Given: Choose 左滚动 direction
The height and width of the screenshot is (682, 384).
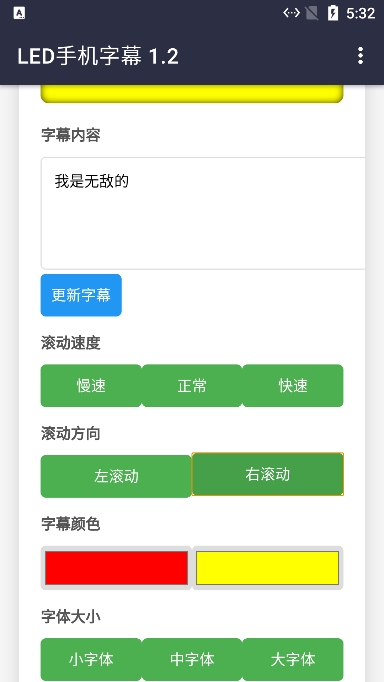Looking at the screenshot, I should tap(116, 476).
